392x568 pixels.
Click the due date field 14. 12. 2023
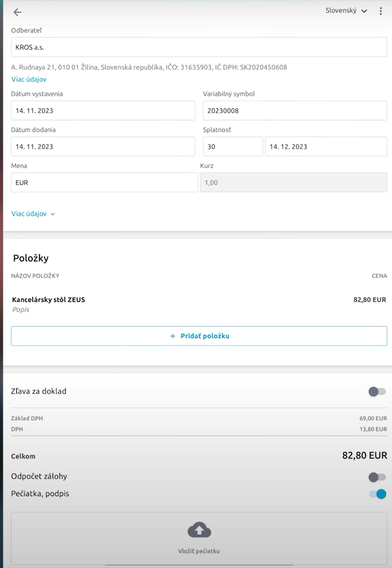coord(326,147)
